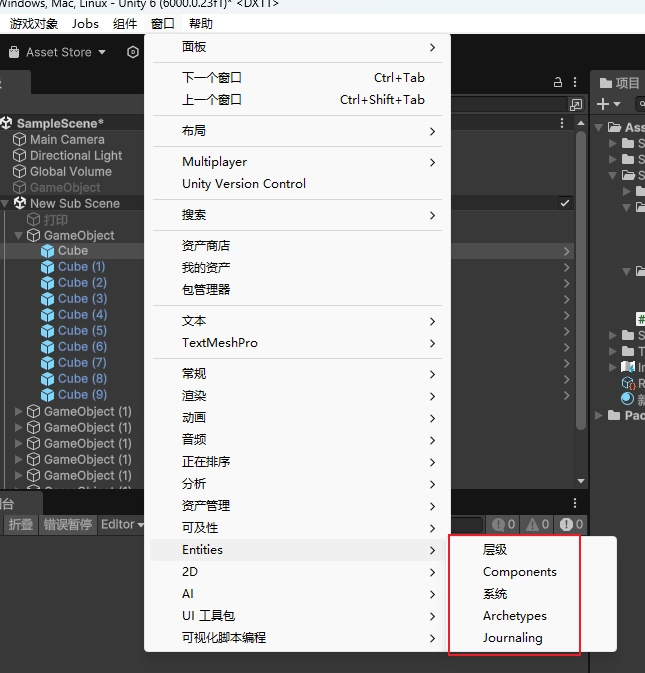Open SampleScene row options menu
This screenshot has height=673, width=645.
tap(562, 124)
